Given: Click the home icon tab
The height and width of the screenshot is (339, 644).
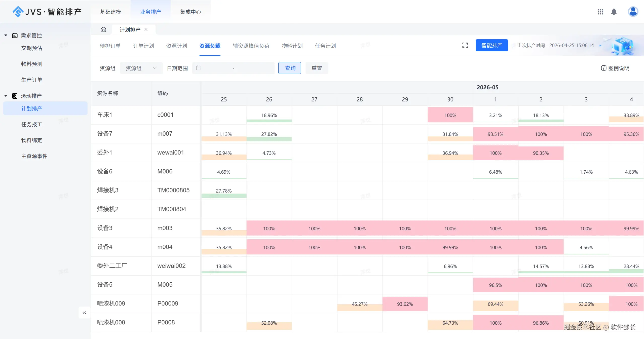Looking at the screenshot, I should point(103,30).
